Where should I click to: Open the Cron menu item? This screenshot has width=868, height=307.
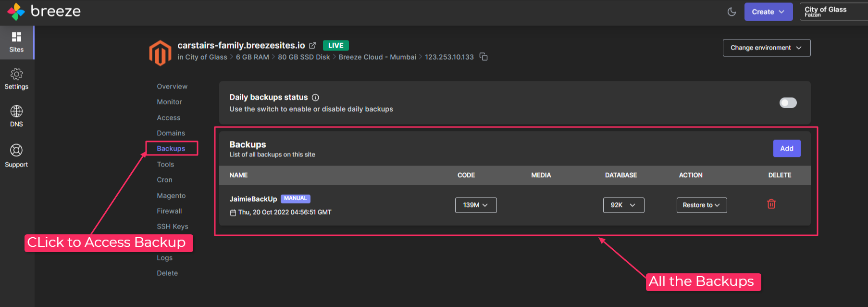pos(164,180)
